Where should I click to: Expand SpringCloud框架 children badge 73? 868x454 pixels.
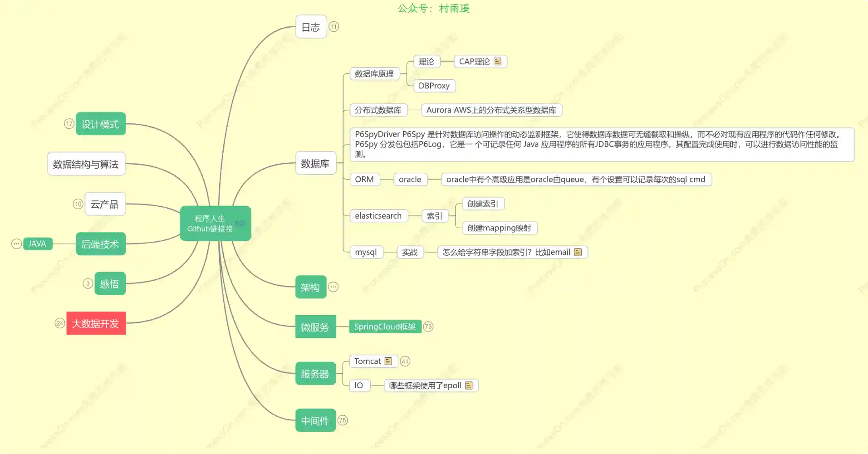[x=428, y=327]
